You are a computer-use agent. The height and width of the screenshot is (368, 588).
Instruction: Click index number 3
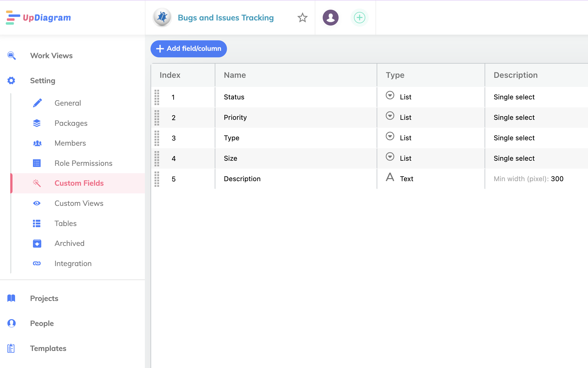coord(174,138)
